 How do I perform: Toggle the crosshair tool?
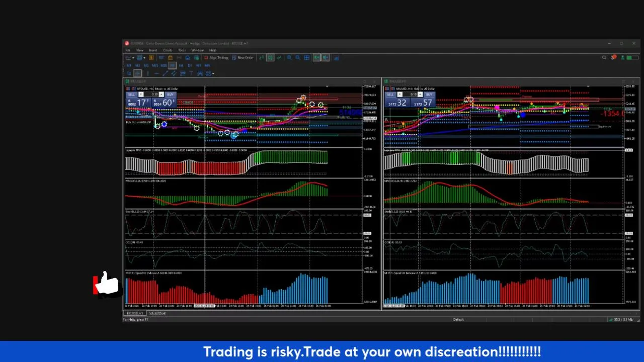[137, 73]
